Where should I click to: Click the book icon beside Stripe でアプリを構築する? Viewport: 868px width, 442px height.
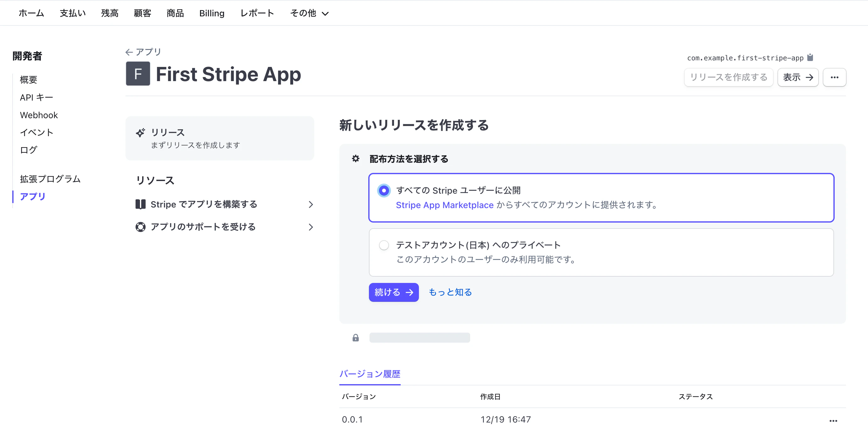(x=141, y=204)
